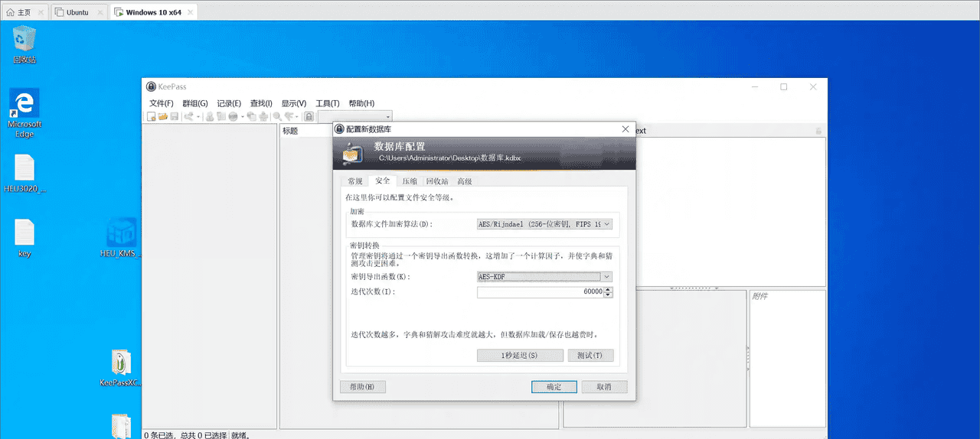
Task: Open the 文件(F) menu
Action: pos(162,103)
